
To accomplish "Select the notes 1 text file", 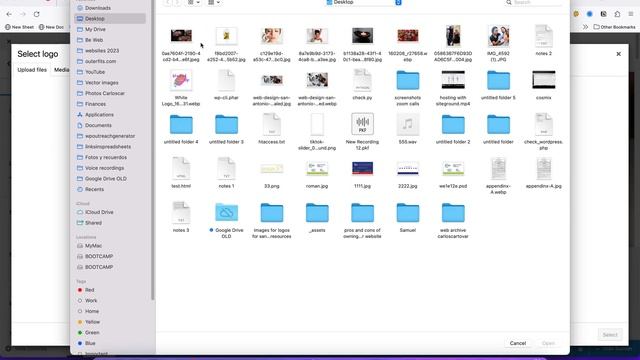I will pyautogui.click(x=226, y=168).
